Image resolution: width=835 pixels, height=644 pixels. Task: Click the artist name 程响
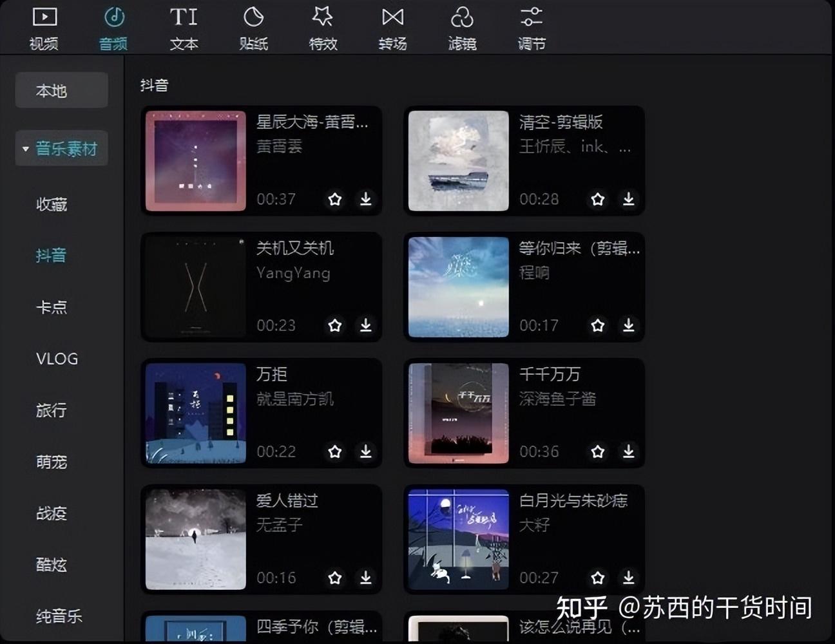click(534, 273)
